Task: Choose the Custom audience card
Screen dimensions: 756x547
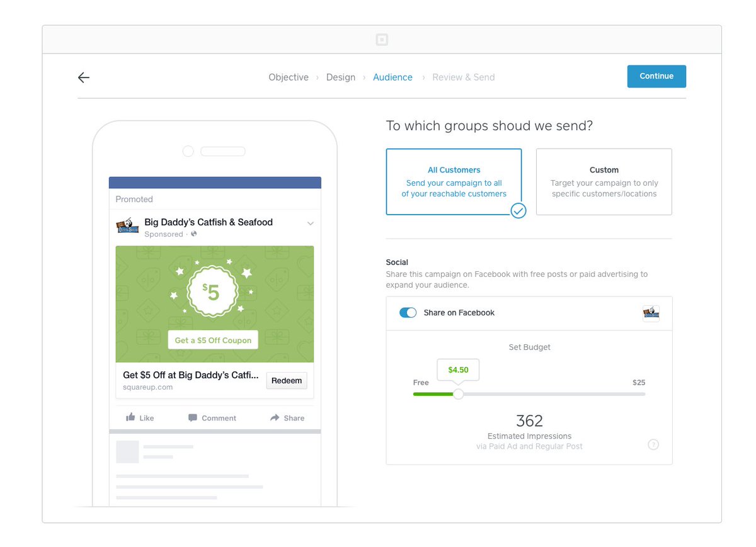Action: pos(604,182)
